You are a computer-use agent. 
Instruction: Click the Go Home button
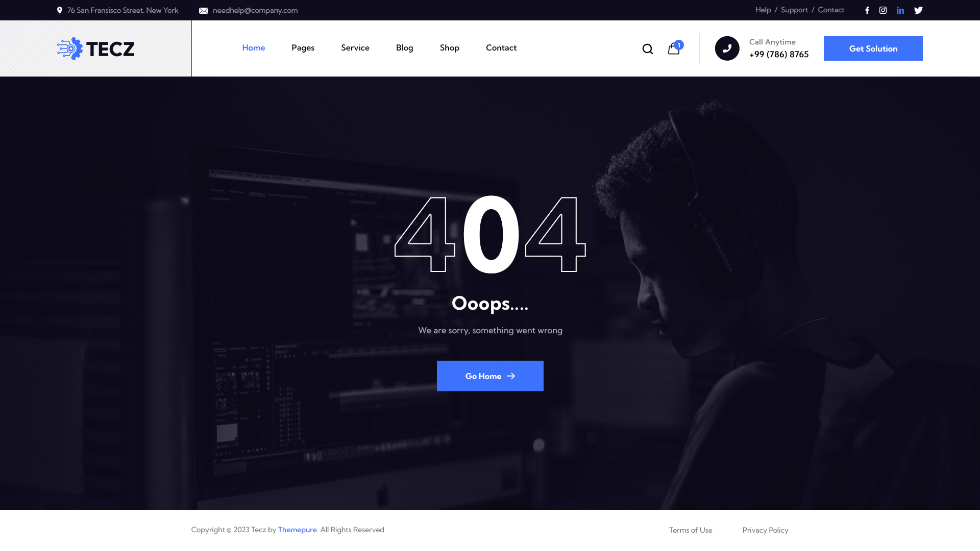tap(490, 376)
